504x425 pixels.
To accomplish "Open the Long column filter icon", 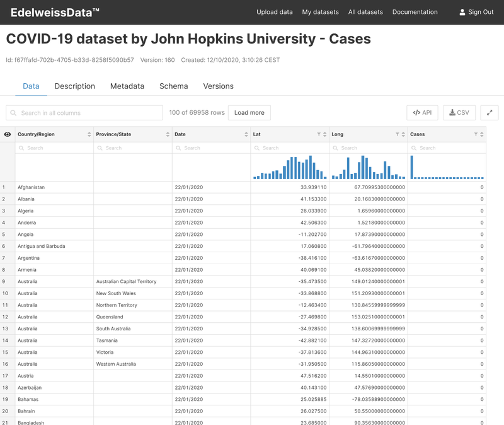I will (397, 134).
